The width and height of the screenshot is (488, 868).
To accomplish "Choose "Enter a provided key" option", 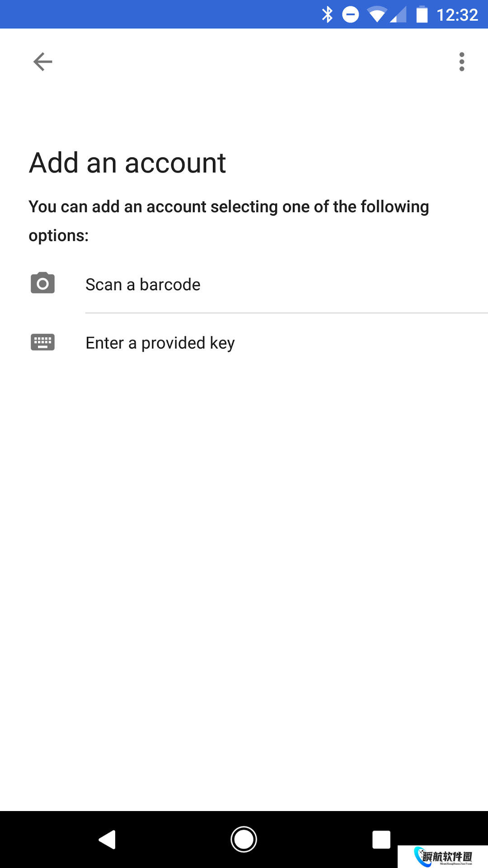I will tap(160, 343).
